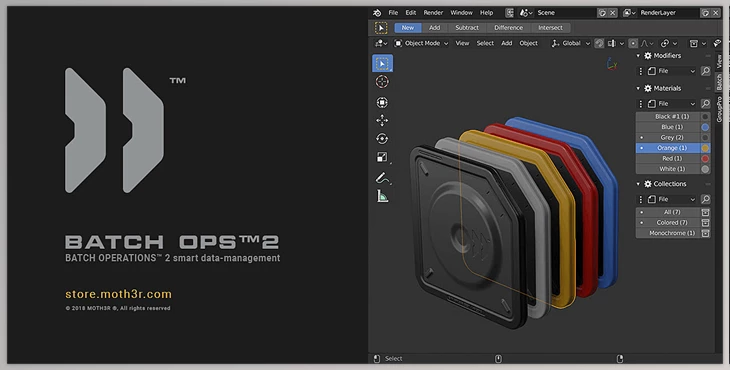Click the Modifiers panel search magnifier

pos(706,71)
